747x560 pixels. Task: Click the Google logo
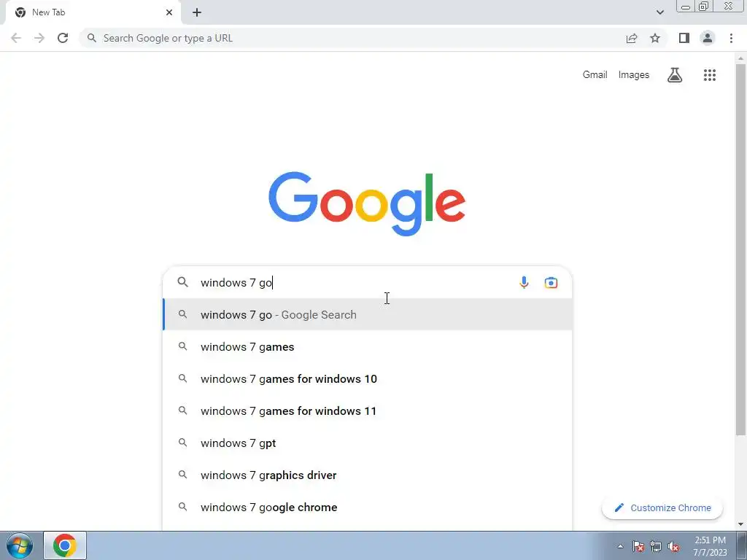click(367, 204)
